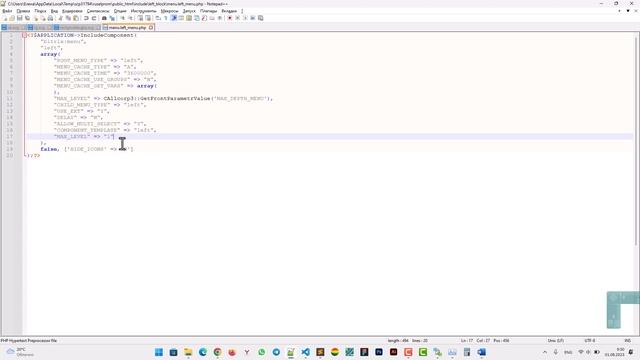This screenshot has height=360, width=640.
Task: Expand the system tray hidden icons chevron
Action: pos(544,352)
